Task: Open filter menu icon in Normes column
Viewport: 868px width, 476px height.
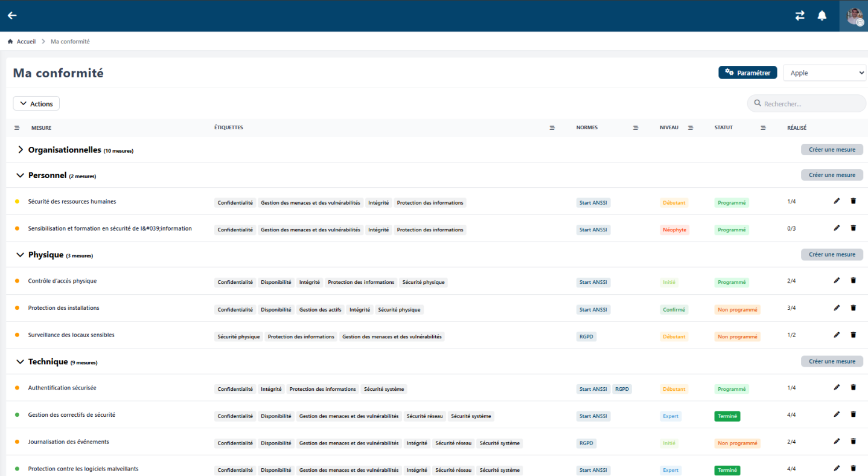Action: pos(635,128)
